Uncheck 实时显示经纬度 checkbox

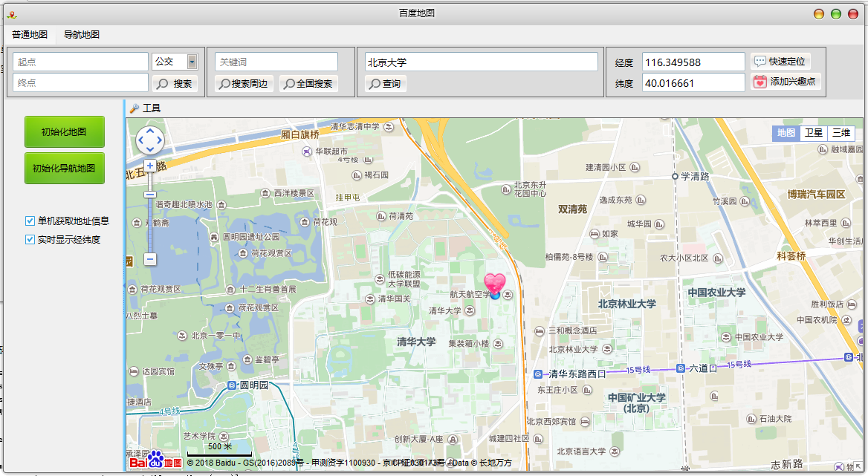pos(30,239)
